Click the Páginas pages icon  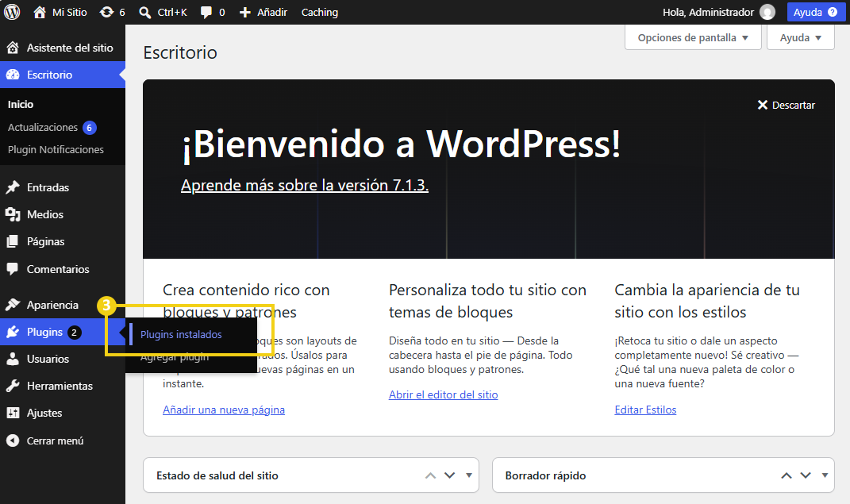point(13,242)
